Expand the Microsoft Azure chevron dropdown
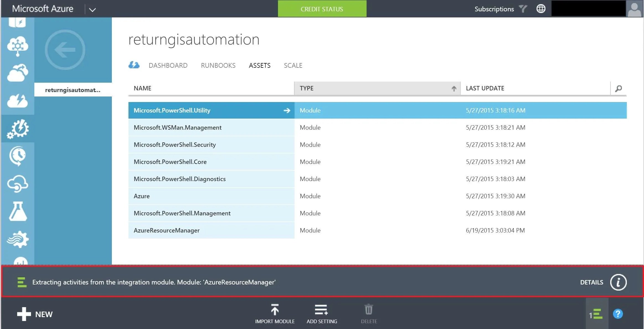Screen dimensions: 644x329 coord(92,10)
